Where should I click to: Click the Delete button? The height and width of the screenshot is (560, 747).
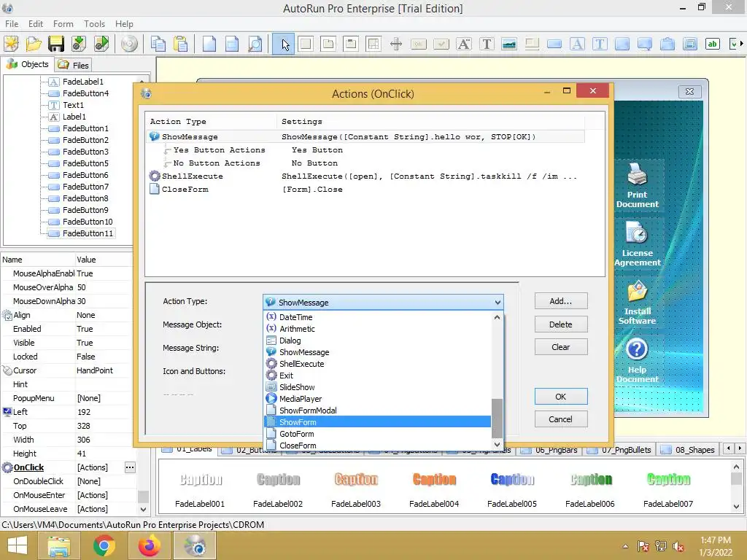[561, 324]
